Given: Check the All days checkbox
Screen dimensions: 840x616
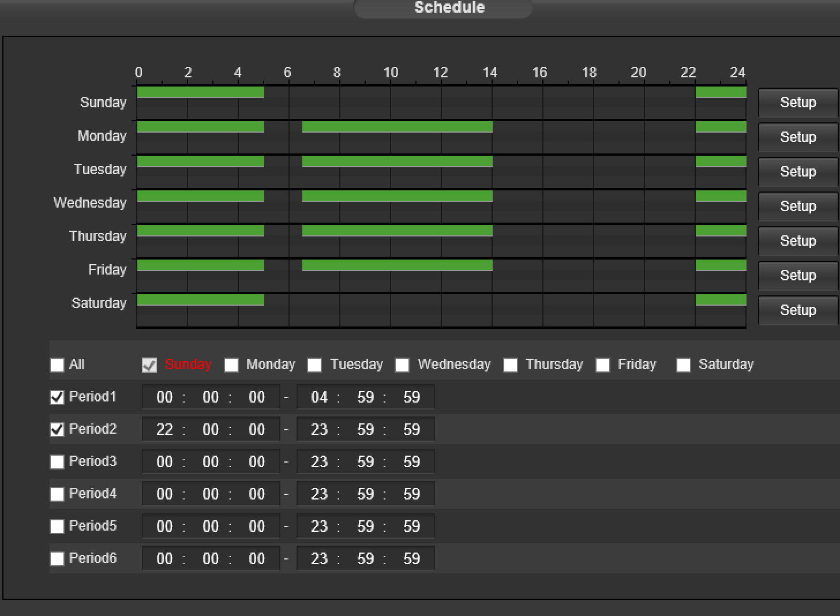Looking at the screenshot, I should pyautogui.click(x=57, y=365).
